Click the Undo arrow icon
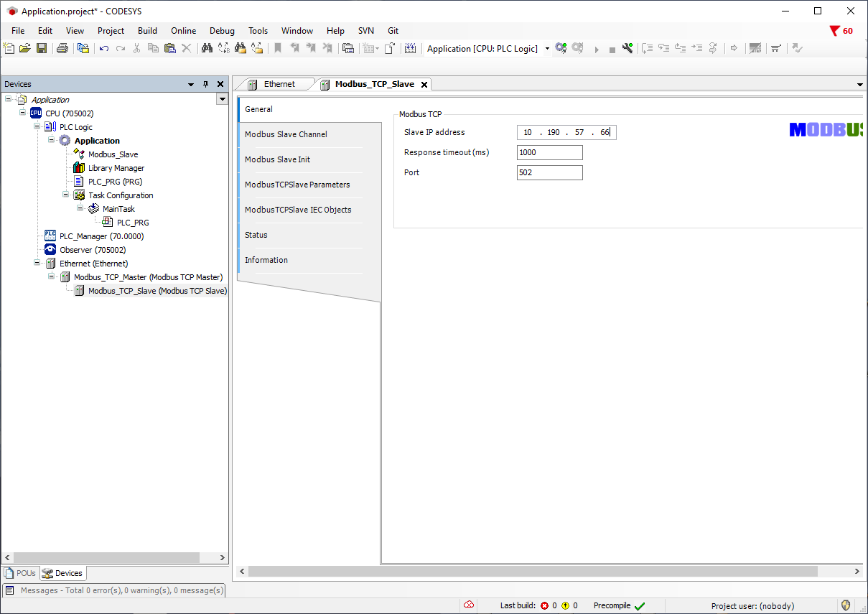The width and height of the screenshot is (868, 614). click(x=104, y=49)
